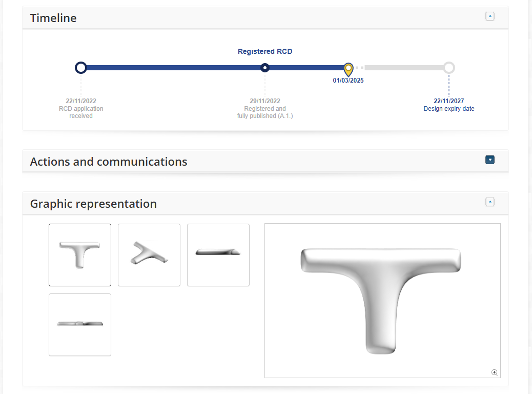
Task: Click the Actions and communications heading
Action: click(x=109, y=162)
